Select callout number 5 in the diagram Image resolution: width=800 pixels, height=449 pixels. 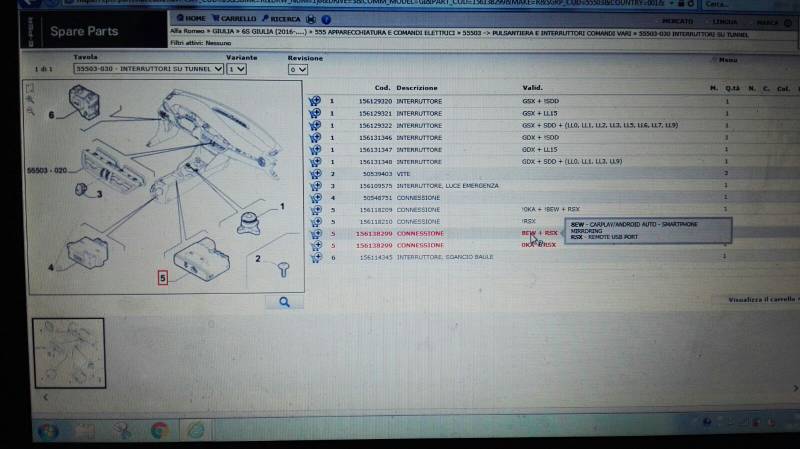[x=162, y=279]
